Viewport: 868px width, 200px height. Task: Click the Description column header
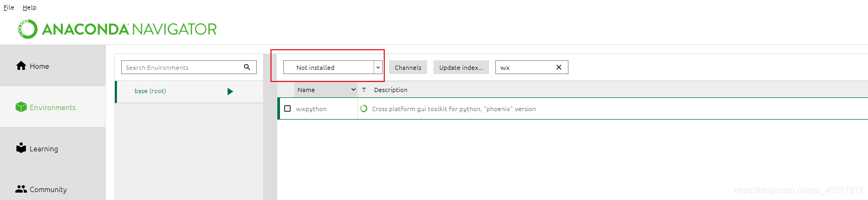[391, 89]
